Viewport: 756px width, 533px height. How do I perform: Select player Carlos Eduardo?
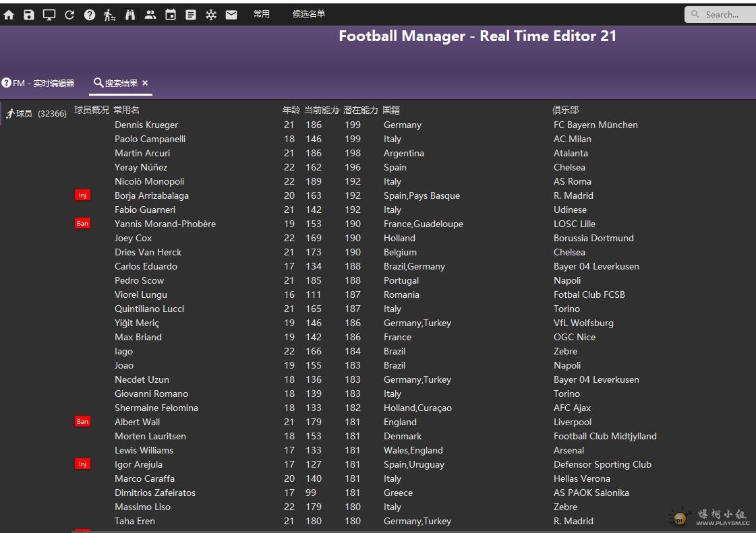(x=146, y=266)
